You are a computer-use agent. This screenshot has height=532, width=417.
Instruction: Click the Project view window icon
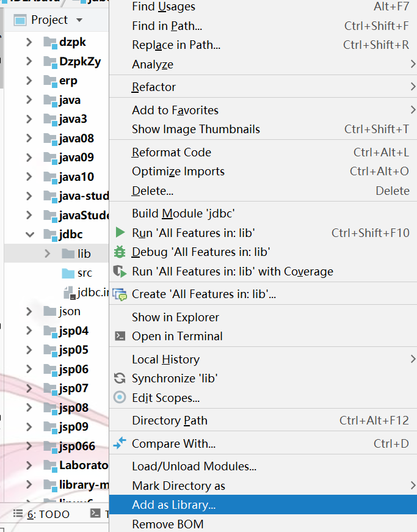pos(20,20)
